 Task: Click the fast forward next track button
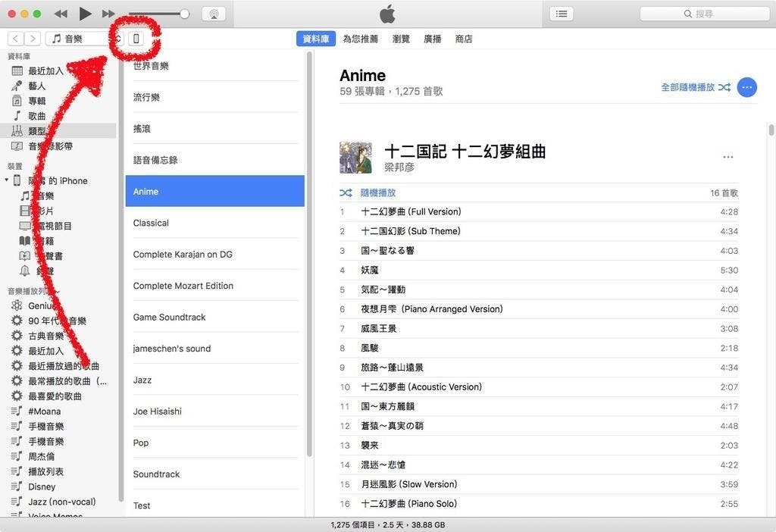tap(108, 14)
